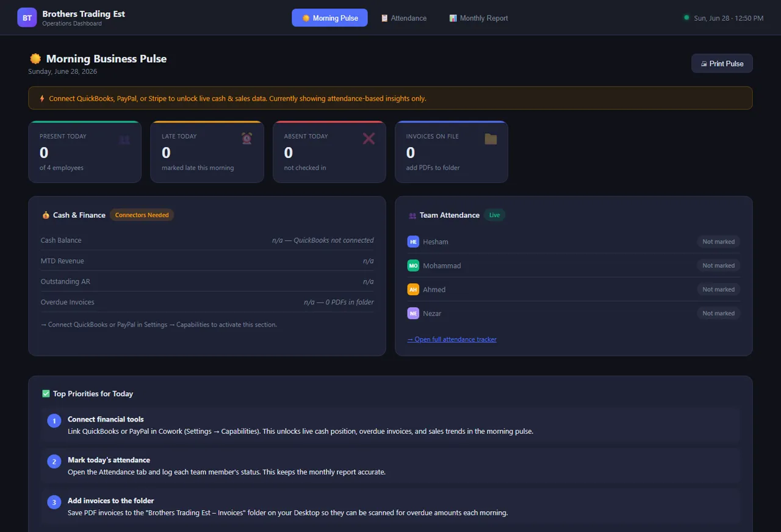Screen dimensions: 781x532
Task: Click the AH avatar for Ahmed
Action: (413, 289)
